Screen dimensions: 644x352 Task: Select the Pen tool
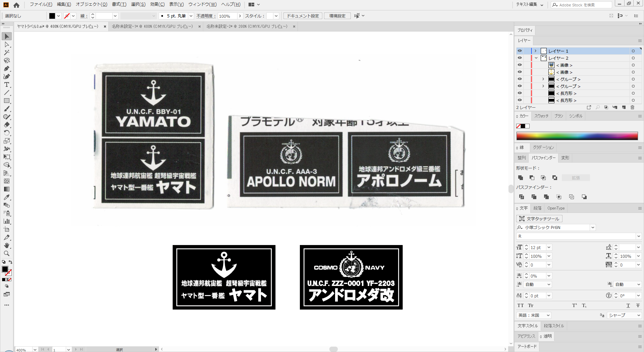7,68
